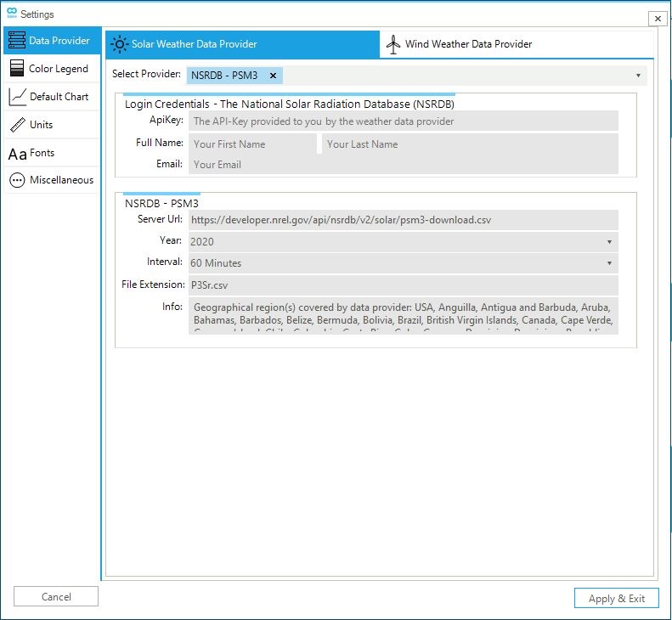
Task: Open the Units settings section
Action: click(53, 125)
